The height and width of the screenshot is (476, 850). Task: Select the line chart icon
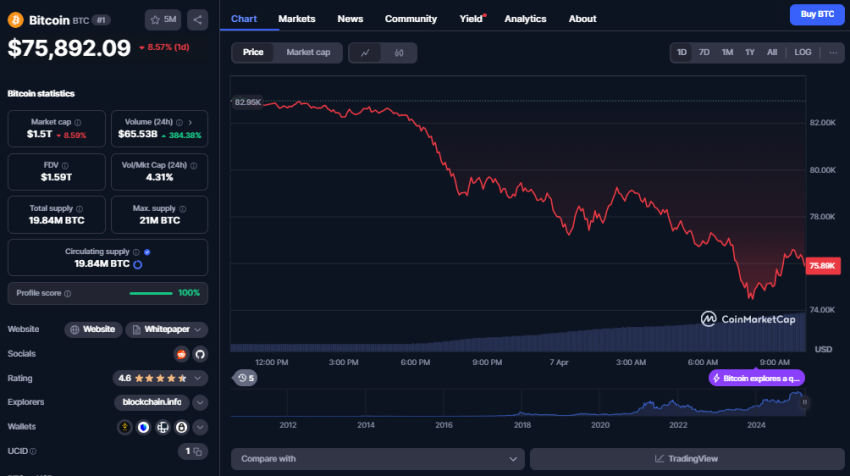[x=366, y=52]
